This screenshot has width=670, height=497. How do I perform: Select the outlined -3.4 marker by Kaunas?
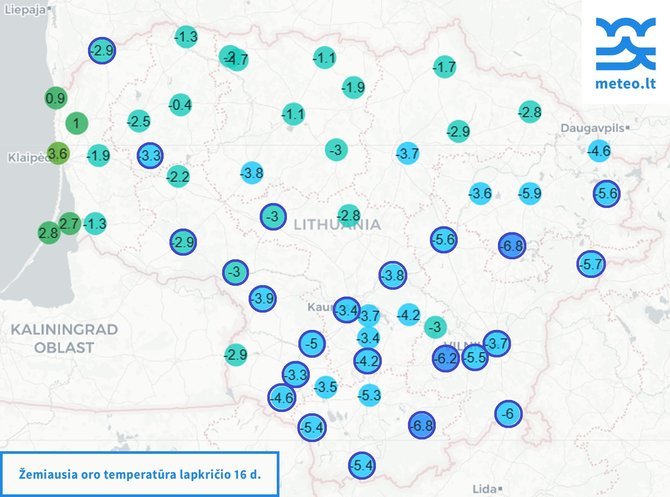pos(347,310)
